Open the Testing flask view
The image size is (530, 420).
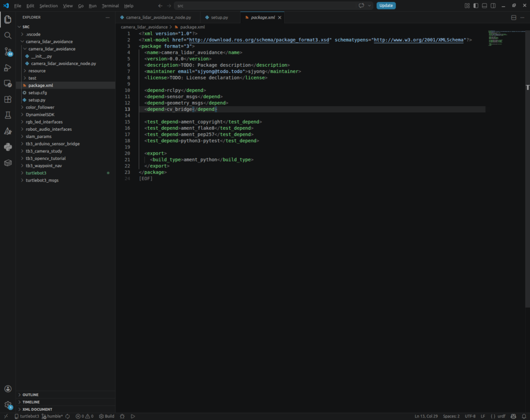8,115
